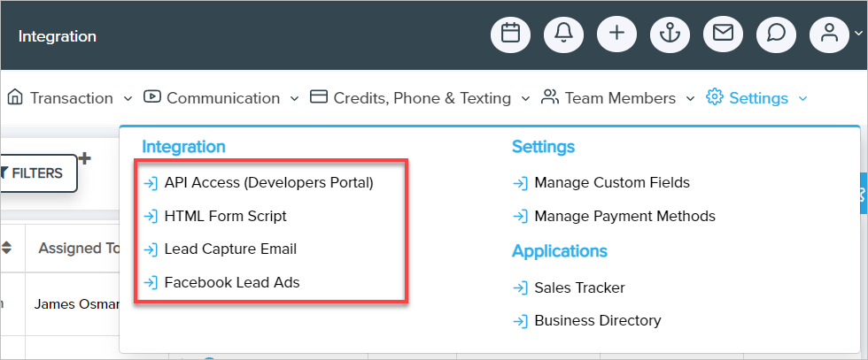The height and width of the screenshot is (360, 868).
Task: Select API Access (Developers Portal)
Action: pyautogui.click(x=268, y=183)
